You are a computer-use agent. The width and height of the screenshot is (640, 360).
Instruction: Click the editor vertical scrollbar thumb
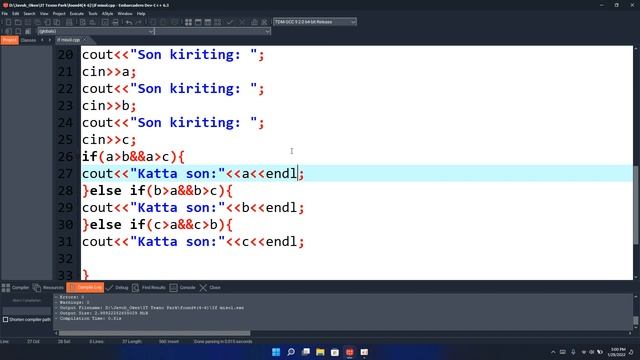click(636, 204)
